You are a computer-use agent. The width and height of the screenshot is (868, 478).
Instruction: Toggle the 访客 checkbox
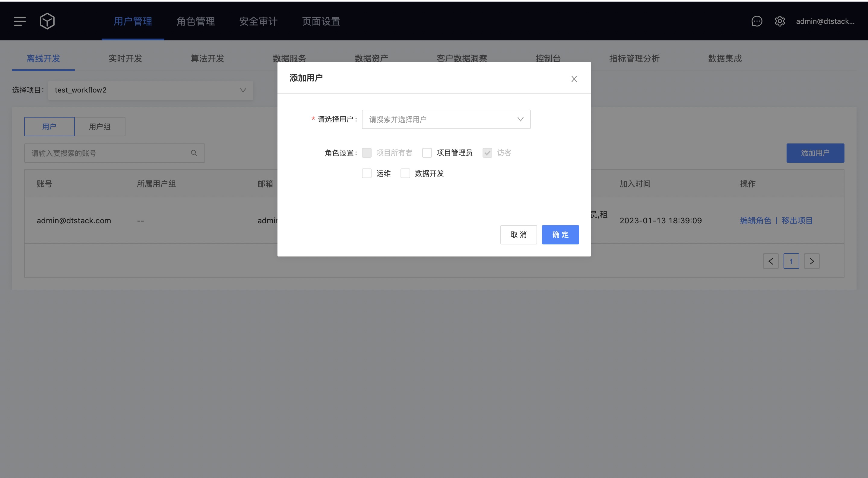pyautogui.click(x=487, y=153)
